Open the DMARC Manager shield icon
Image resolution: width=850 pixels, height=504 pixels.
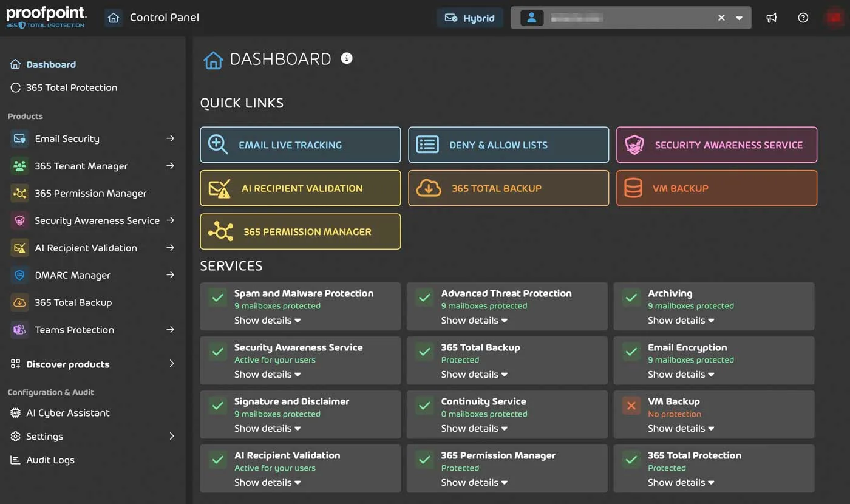(19, 275)
